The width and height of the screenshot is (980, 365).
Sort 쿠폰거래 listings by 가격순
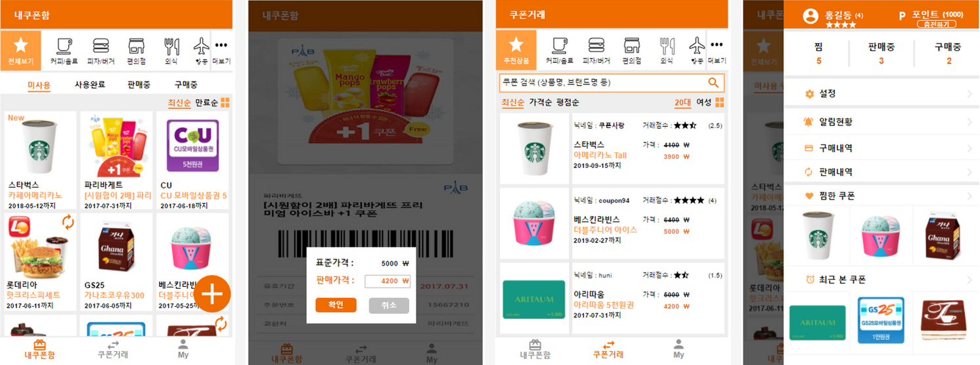tap(541, 103)
